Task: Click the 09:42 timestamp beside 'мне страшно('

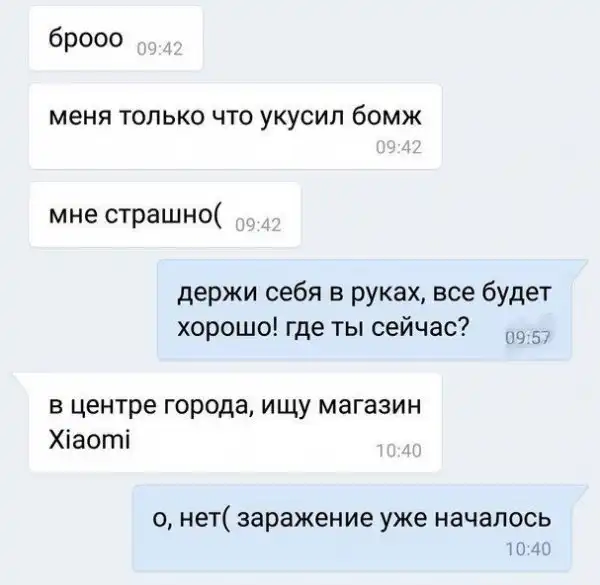Action: 258,225
